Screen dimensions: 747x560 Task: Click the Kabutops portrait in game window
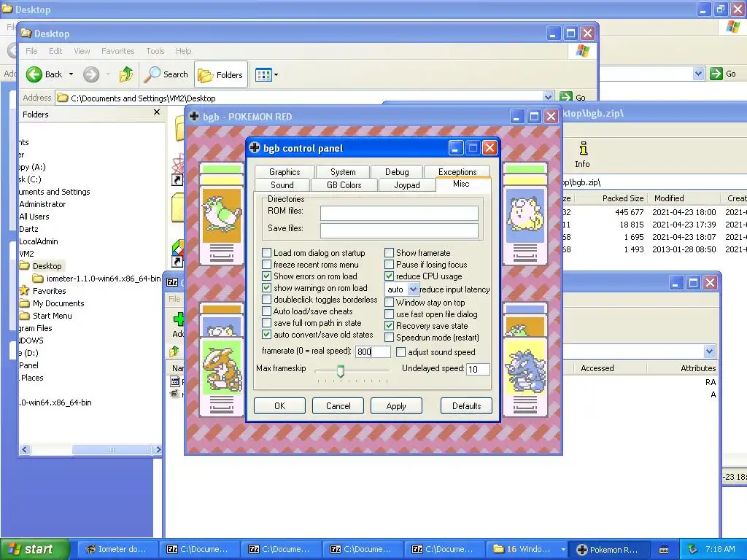(222, 367)
